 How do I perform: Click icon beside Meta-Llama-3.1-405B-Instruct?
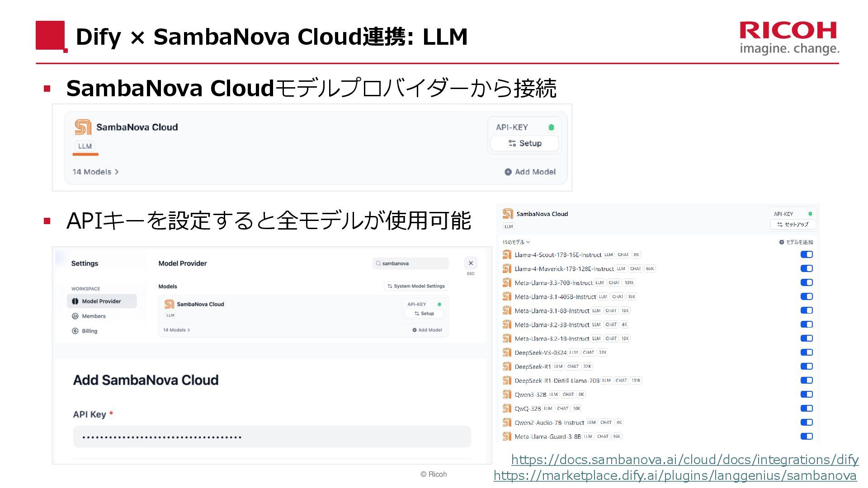(507, 297)
